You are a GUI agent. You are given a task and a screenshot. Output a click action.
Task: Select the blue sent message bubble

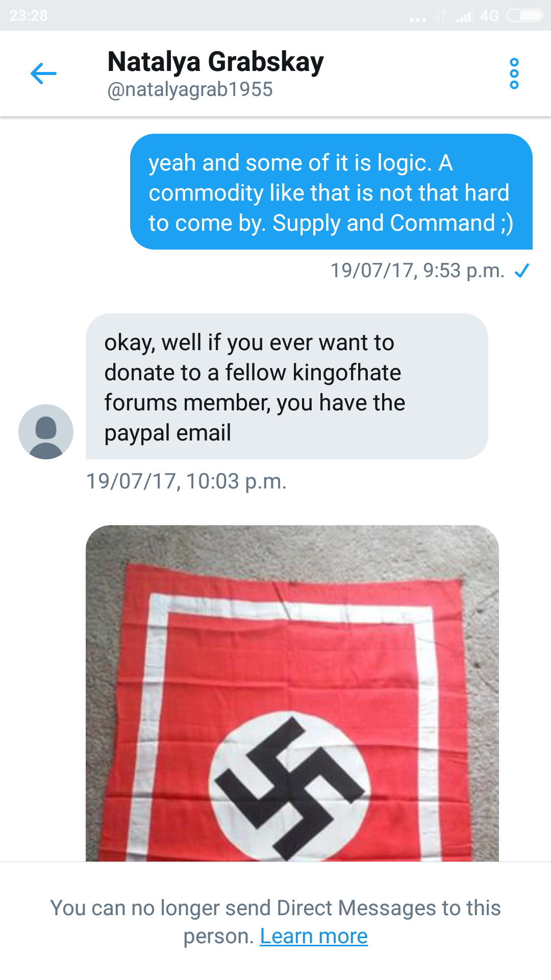(x=331, y=192)
